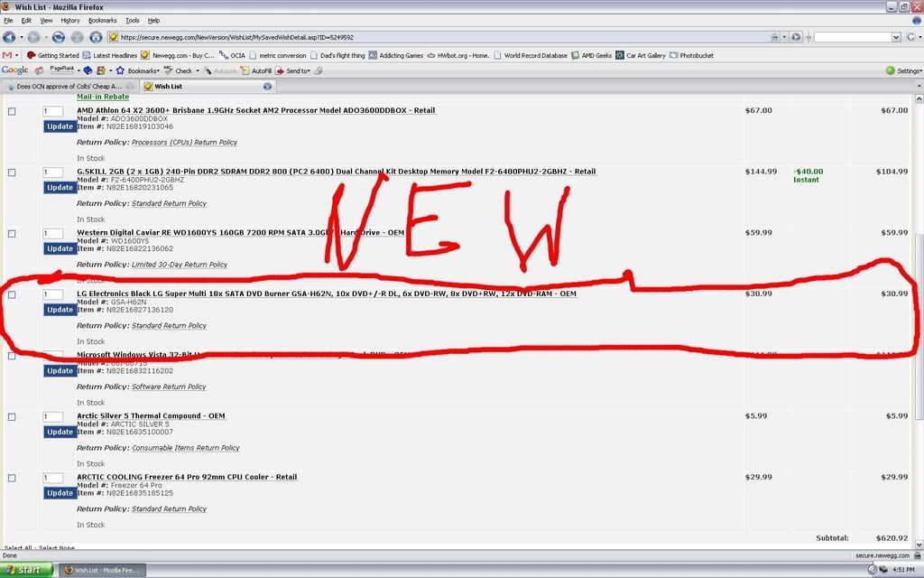The width and height of the screenshot is (924, 578).
Task: Open the Newegg.com bookmark
Action: 178,55
